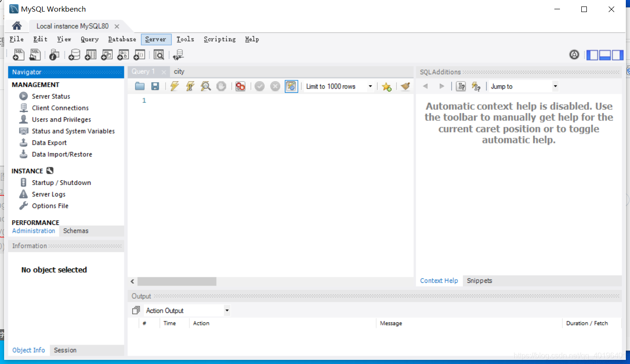Open a SQL script file icon

coord(35,55)
